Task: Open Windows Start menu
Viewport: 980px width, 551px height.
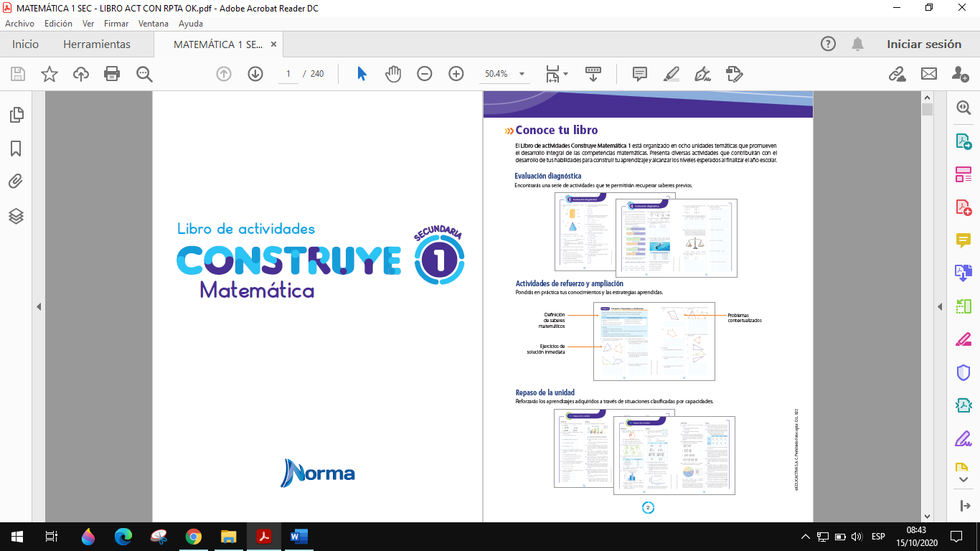Action: click(x=17, y=536)
